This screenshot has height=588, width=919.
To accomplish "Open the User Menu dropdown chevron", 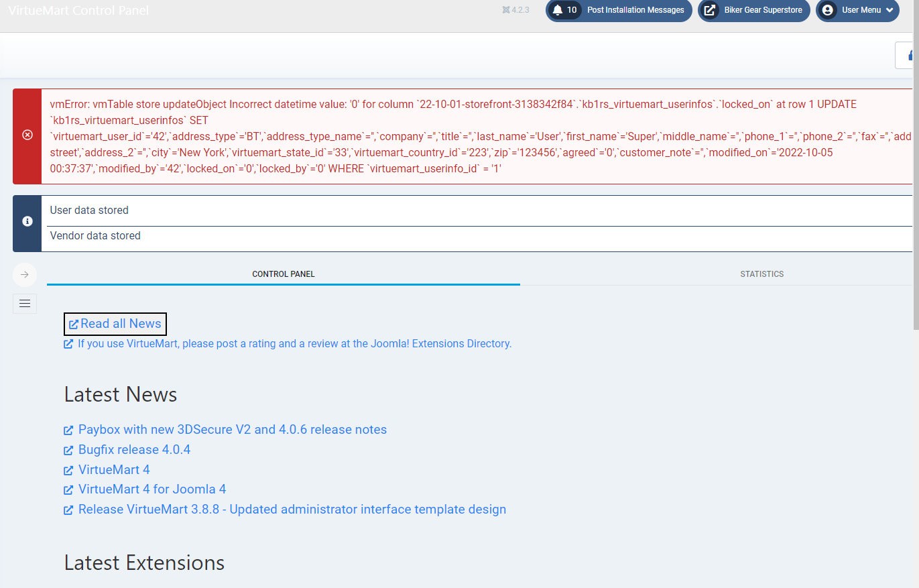I will pos(889,10).
